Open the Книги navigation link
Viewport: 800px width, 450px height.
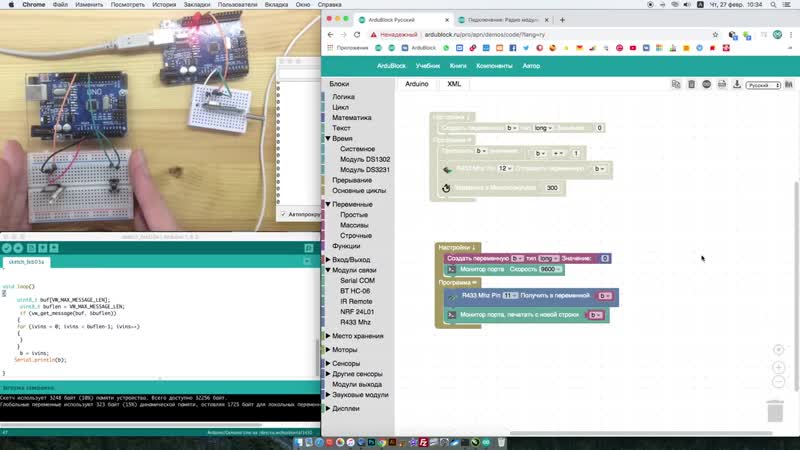[x=458, y=66]
